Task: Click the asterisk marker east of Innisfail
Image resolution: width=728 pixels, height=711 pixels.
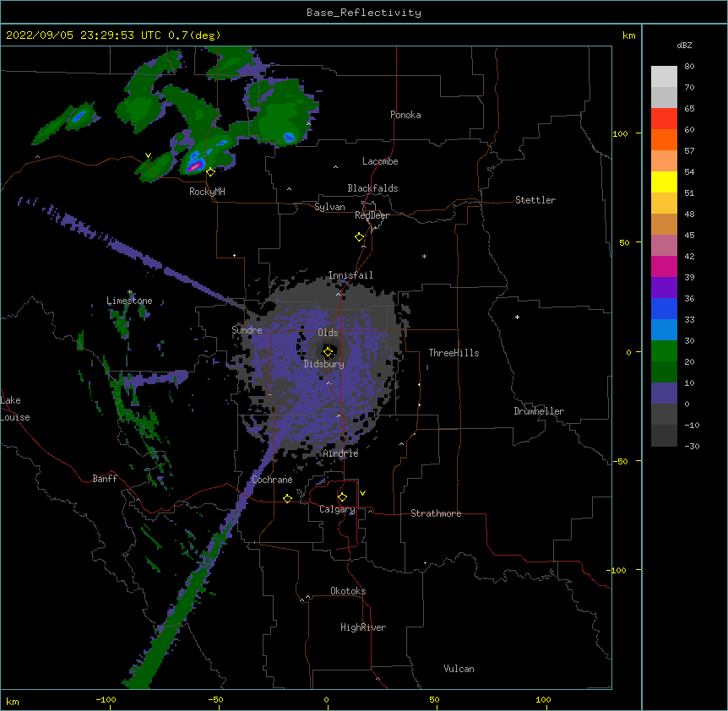Action: [424, 257]
